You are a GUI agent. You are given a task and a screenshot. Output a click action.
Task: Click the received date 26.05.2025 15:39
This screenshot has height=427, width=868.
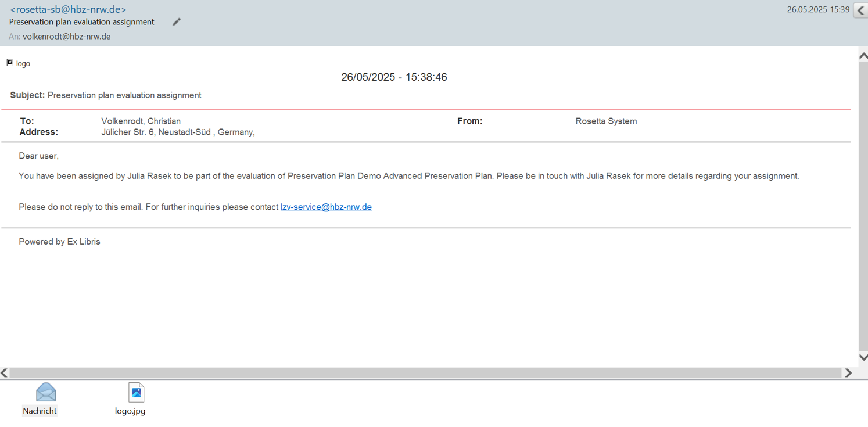coord(817,10)
